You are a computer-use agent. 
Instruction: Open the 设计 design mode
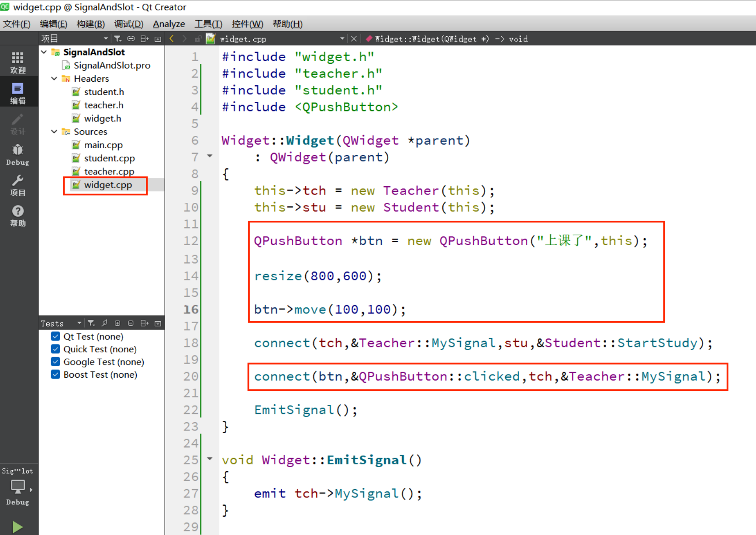18,124
